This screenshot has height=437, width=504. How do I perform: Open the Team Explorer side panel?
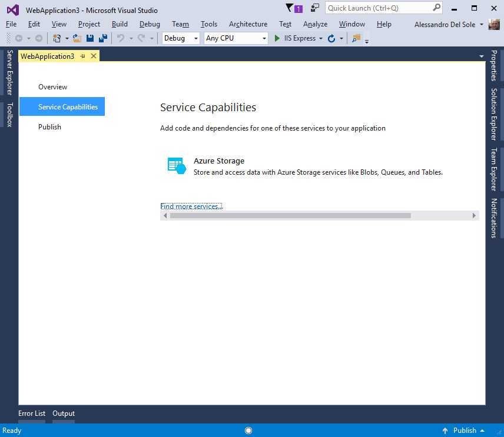(x=494, y=169)
